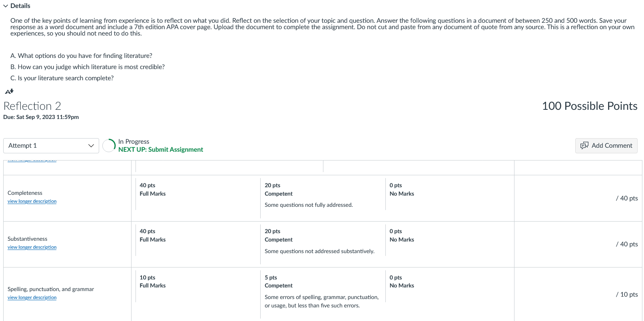Collapse the Details section chevron
The image size is (644, 321).
click(x=6, y=6)
